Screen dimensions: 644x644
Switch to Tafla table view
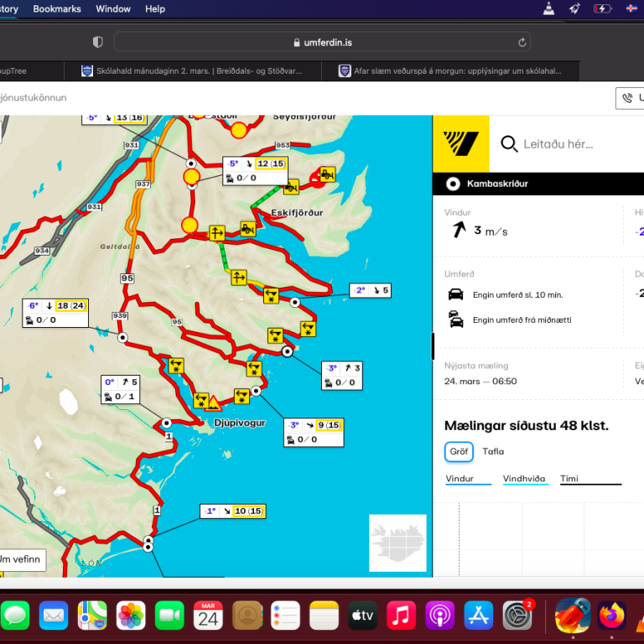tap(493, 452)
